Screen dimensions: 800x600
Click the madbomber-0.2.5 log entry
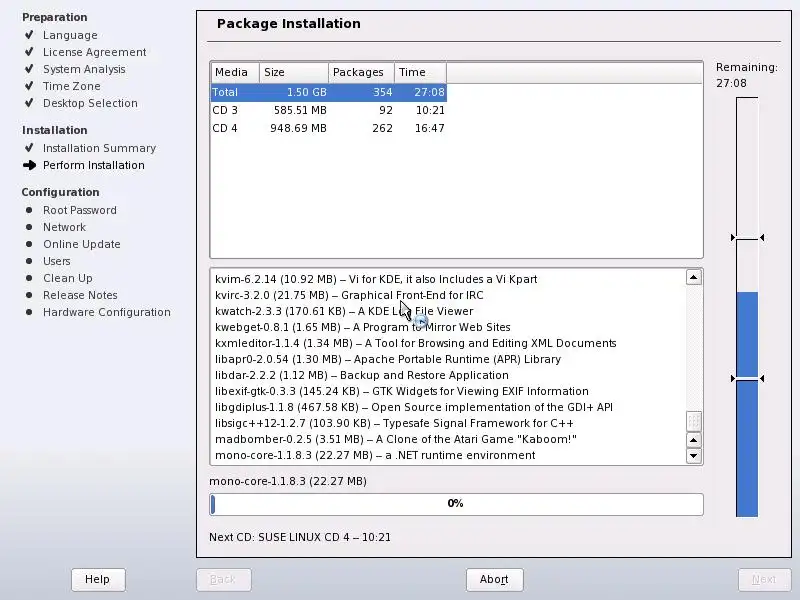396,439
